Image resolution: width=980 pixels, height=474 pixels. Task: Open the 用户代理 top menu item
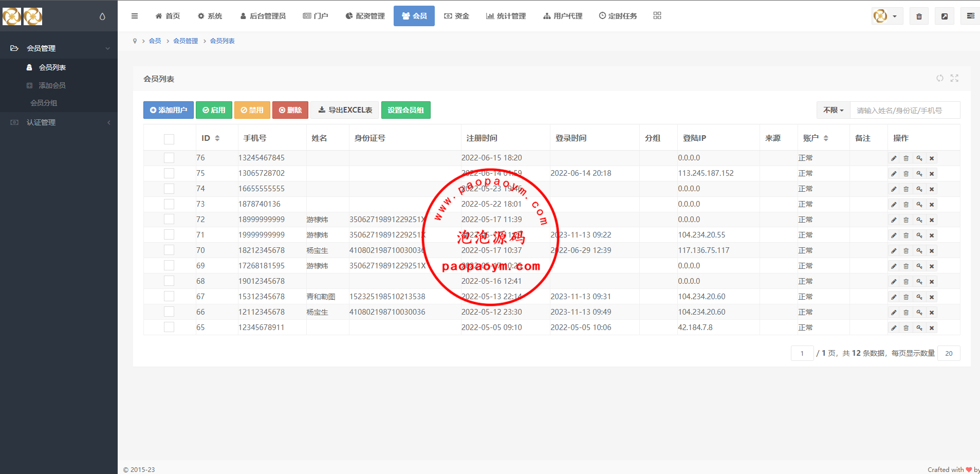tap(563, 16)
